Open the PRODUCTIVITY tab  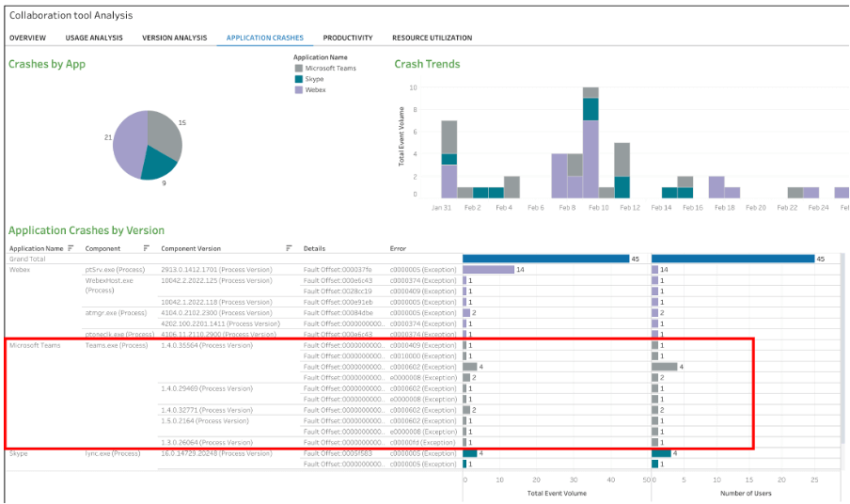tap(348, 38)
